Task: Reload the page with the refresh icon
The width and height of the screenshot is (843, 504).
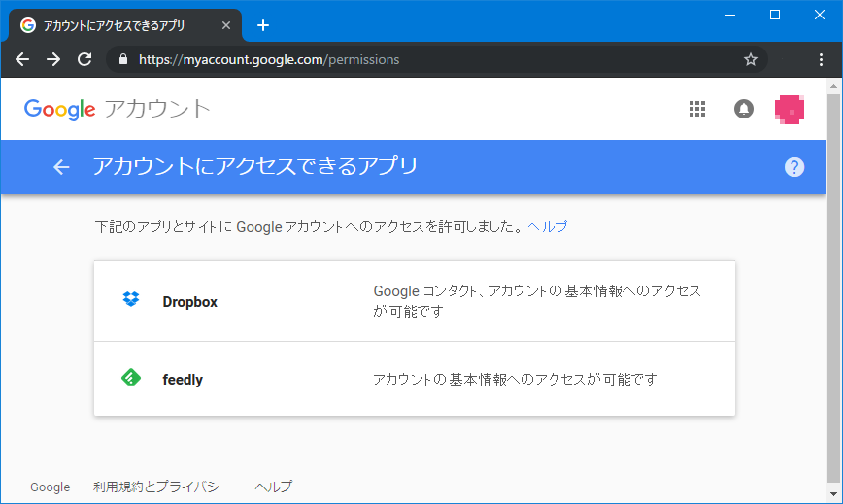Action: [84, 59]
